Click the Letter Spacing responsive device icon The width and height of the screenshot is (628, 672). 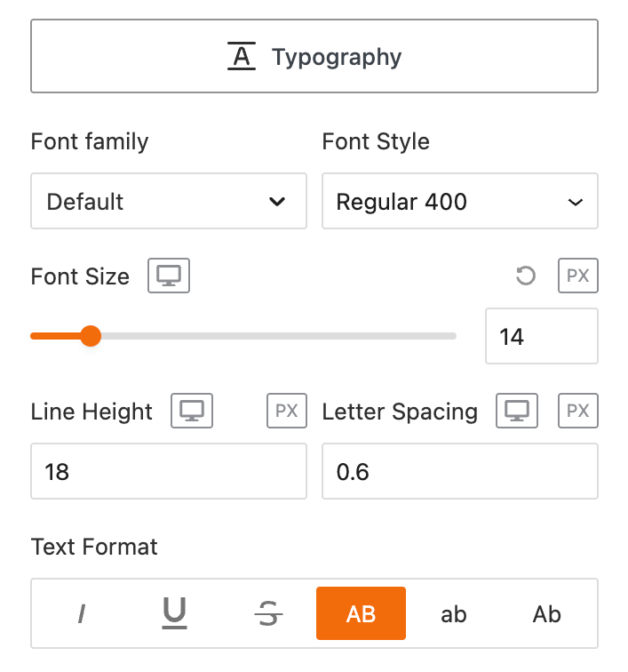pos(517,412)
